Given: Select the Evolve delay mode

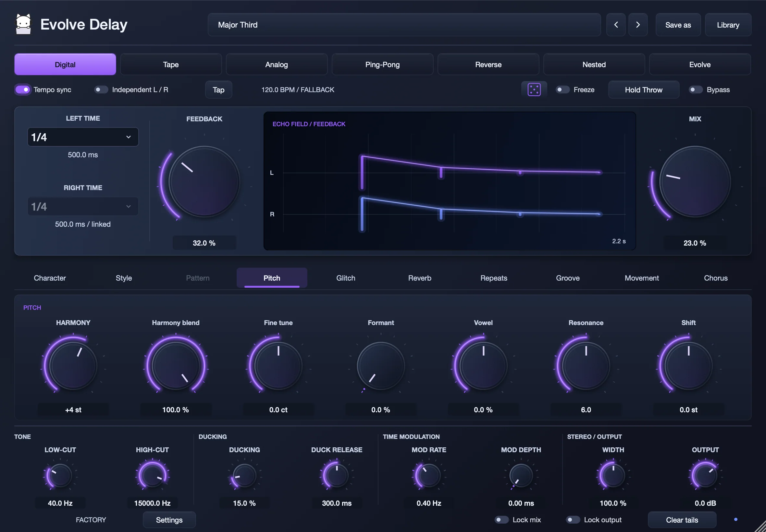Looking at the screenshot, I should click(x=700, y=64).
